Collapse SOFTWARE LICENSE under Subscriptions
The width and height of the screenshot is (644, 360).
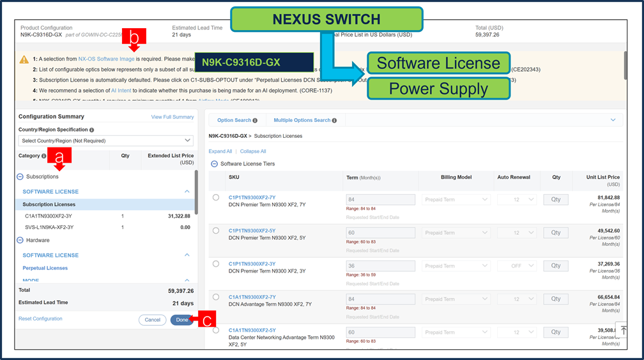(x=187, y=191)
